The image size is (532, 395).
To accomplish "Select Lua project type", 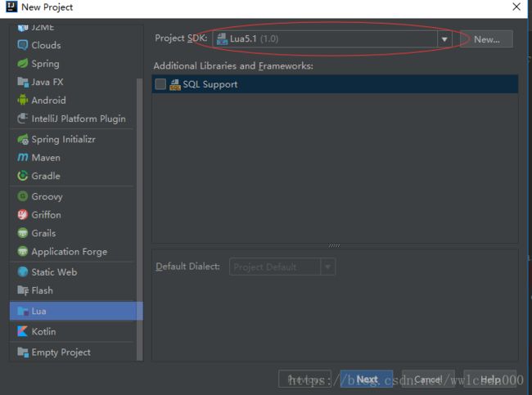I will click(x=76, y=311).
